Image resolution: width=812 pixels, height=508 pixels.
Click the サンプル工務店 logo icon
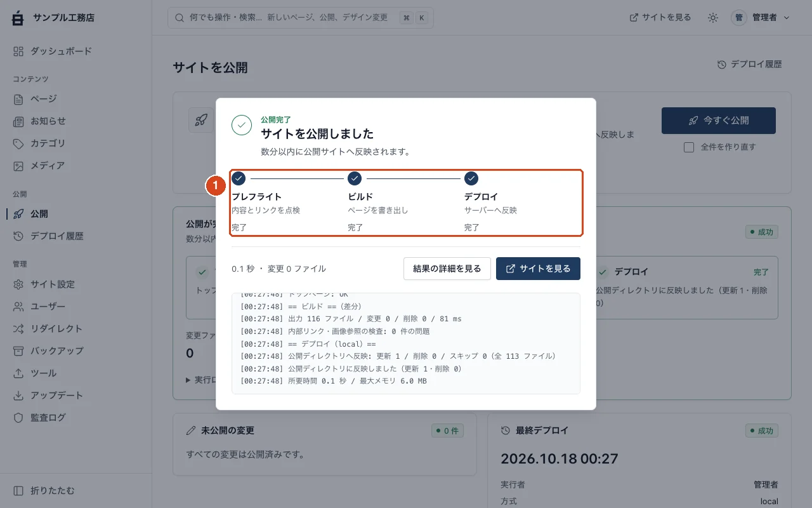(x=18, y=18)
